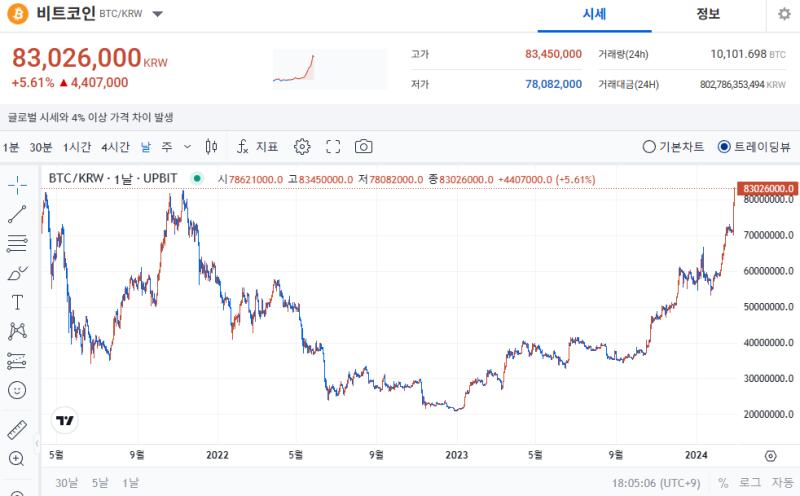Toggle the green market status indicator

click(197, 179)
